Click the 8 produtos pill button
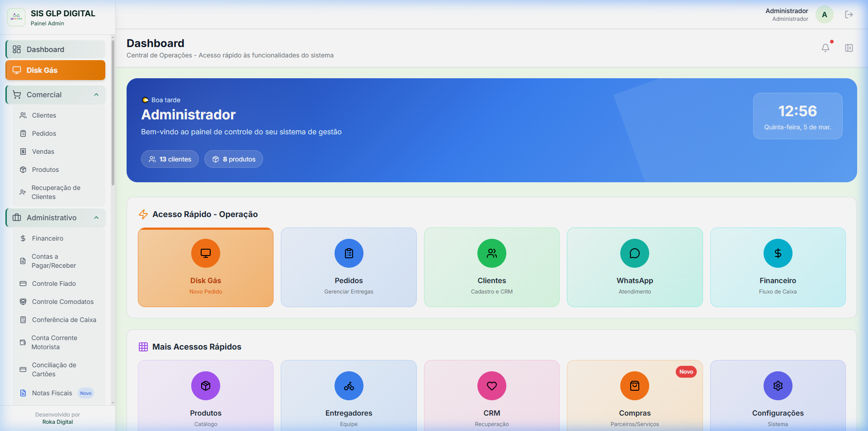The height and width of the screenshot is (431, 868). coord(234,159)
